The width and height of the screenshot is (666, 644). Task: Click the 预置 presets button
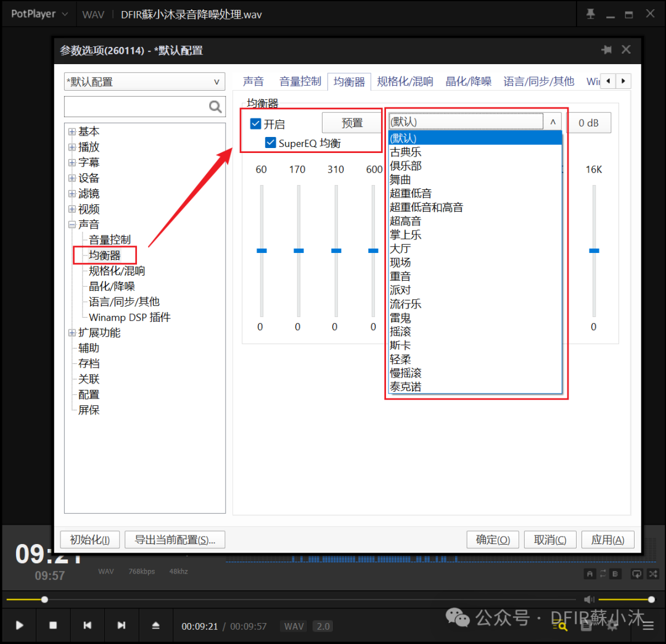(351, 122)
